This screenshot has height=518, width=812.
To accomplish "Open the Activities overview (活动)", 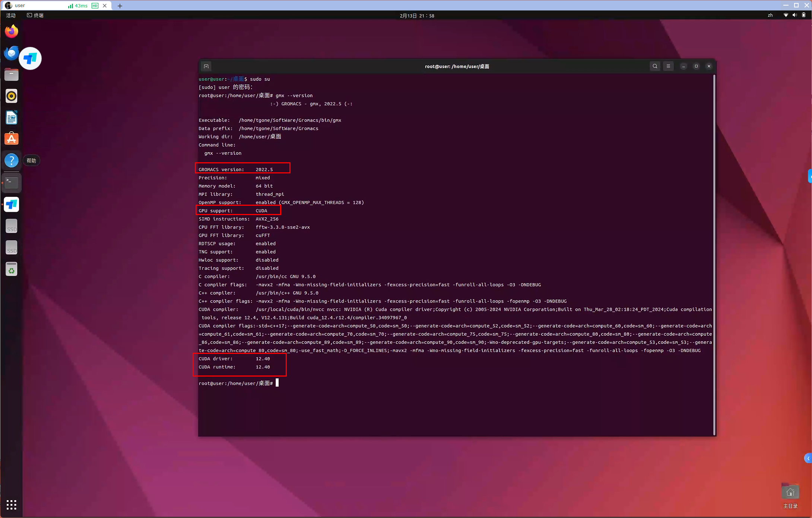I will point(11,15).
